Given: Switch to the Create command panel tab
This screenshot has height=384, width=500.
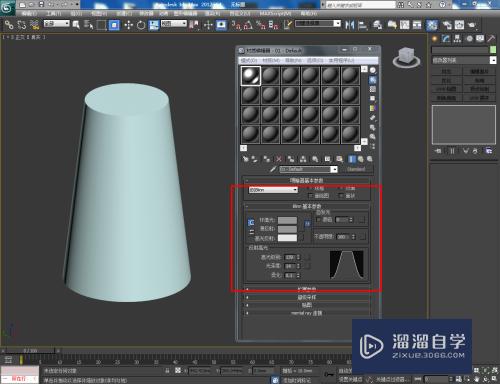Looking at the screenshot, I should pos(434,39).
